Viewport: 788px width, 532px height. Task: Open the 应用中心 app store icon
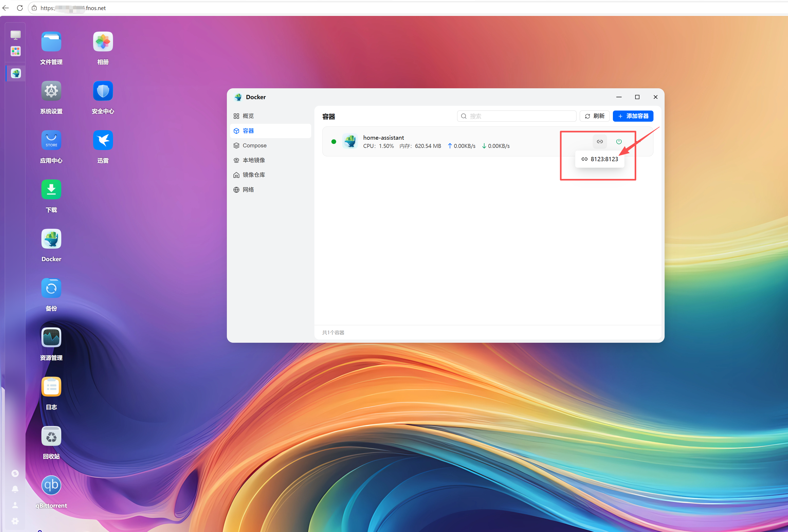[x=51, y=140]
